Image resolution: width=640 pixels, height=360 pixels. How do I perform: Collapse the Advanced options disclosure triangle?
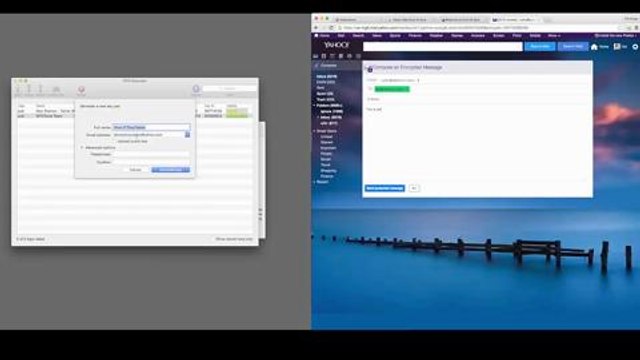click(x=82, y=147)
